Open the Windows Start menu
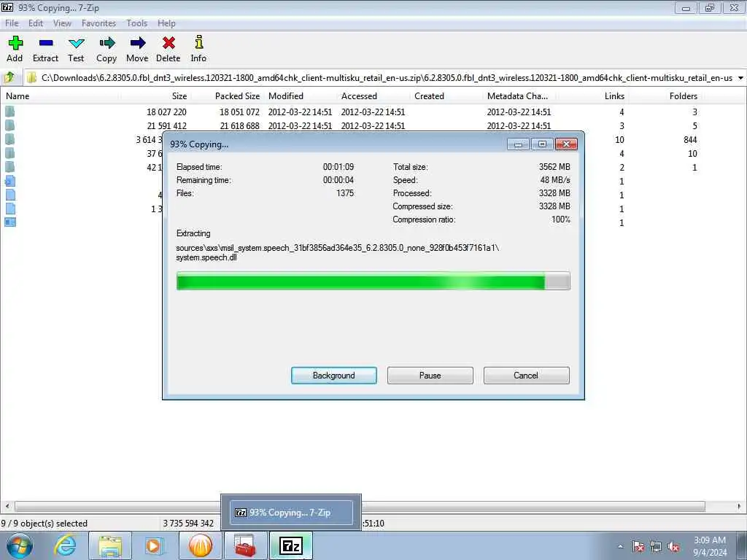The image size is (747, 560). 20,545
